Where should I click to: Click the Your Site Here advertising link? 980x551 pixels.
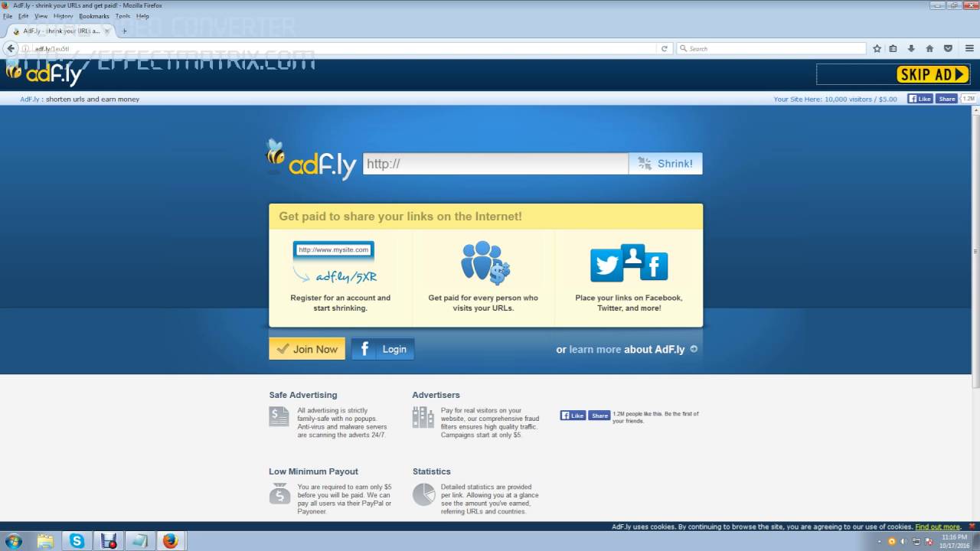coord(835,99)
